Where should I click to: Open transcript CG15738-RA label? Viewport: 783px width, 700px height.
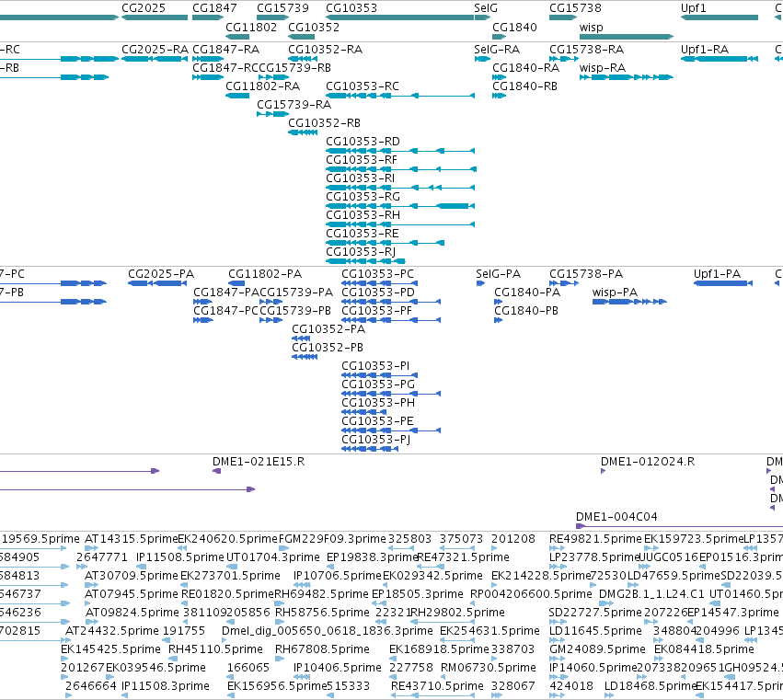(587, 50)
